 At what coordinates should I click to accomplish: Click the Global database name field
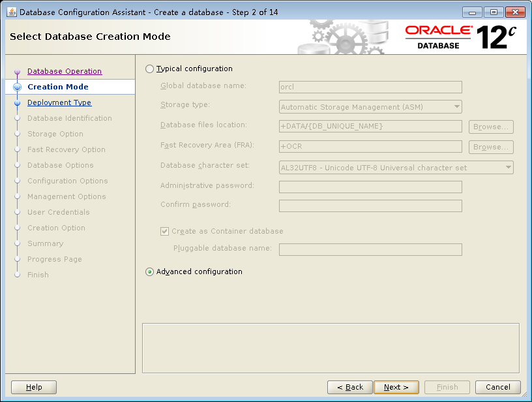click(x=370, y=87)
